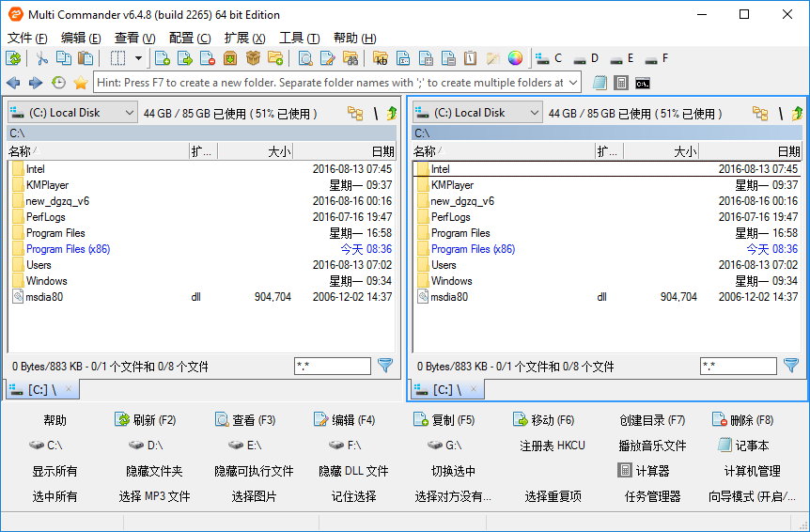Switch to drive E in toolbar
The height and width of the screenshot is (532, 810).
(622, 58)
